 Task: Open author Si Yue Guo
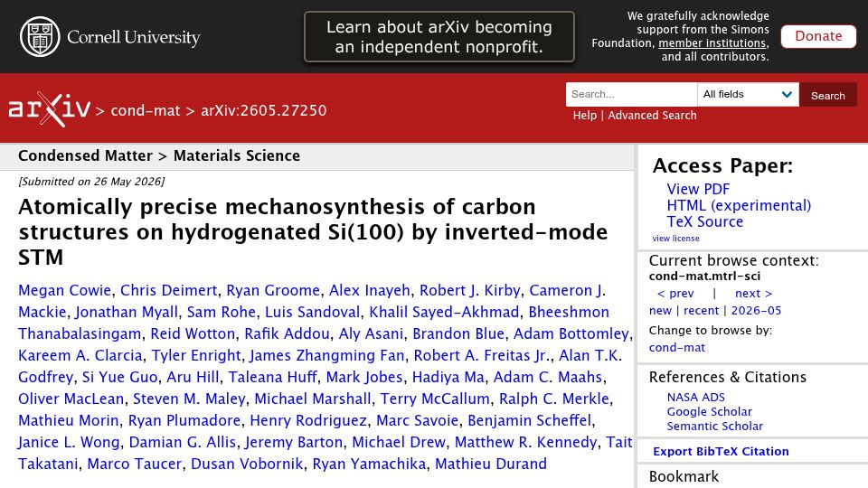[x=119, y=377]
